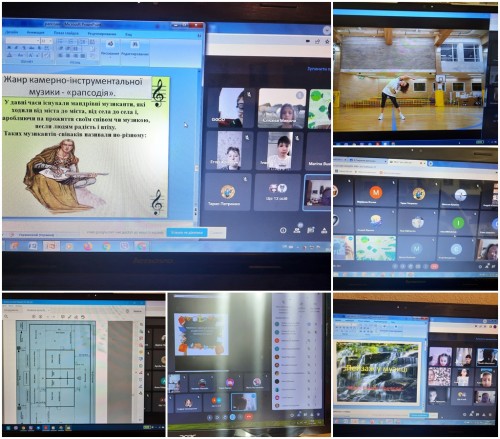Click share page icon in top-left browser toolbar
Viewport: 500px width, 439px height.
[x=317, y=41]
